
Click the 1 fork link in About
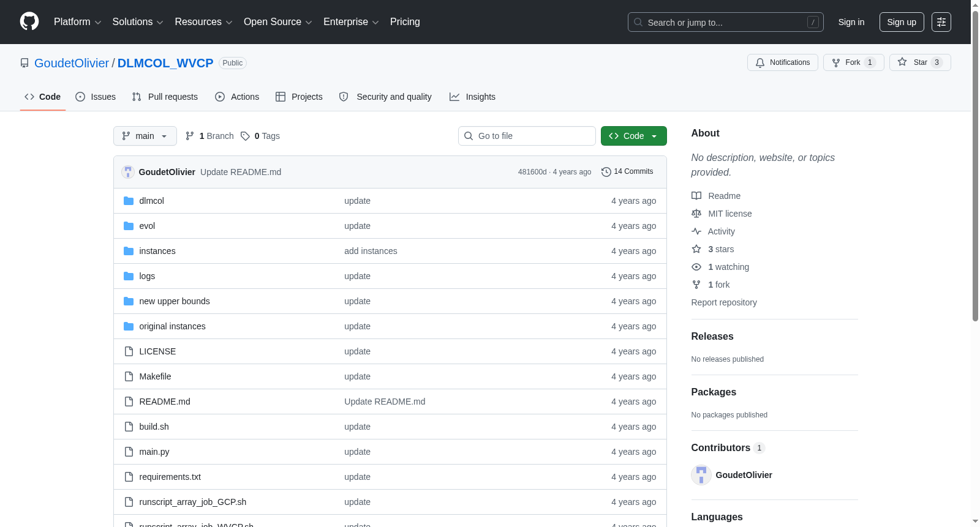(x=719, y=285)
